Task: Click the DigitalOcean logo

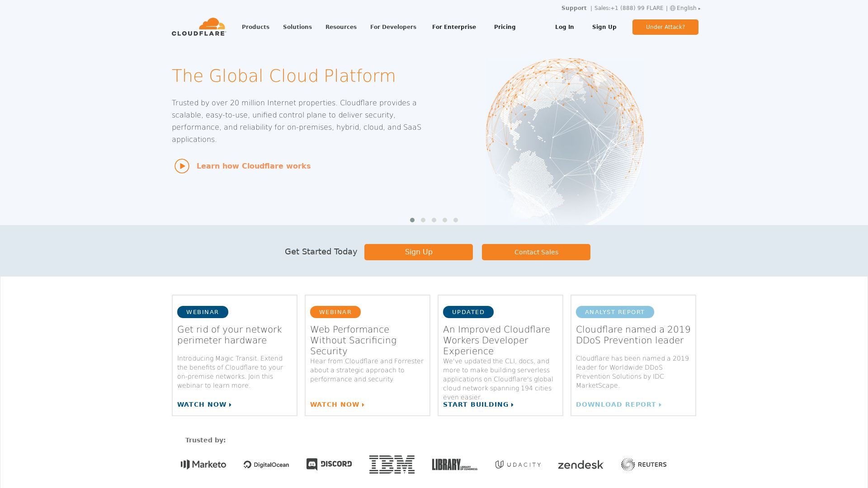Action: [266, 465]
